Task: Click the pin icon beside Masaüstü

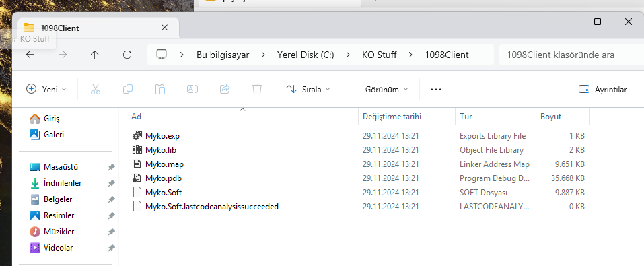Action: [111, 167]
